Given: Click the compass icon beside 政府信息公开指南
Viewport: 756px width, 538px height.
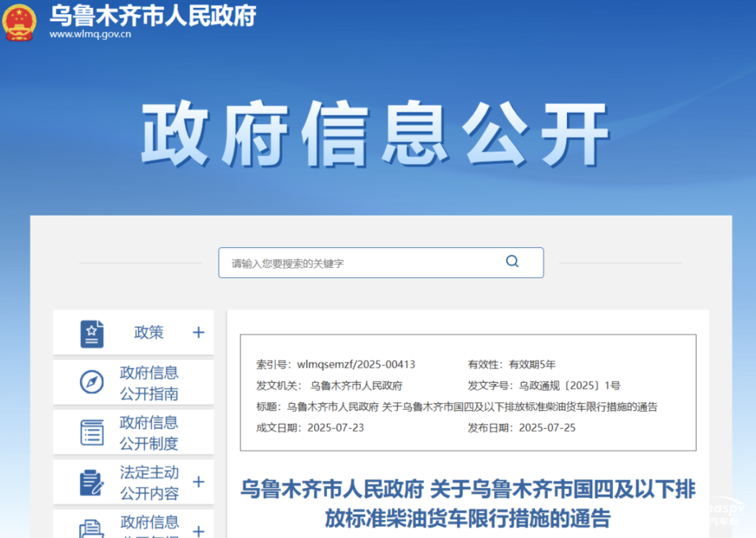Looking at the screenshot, I should coord(91,382).
